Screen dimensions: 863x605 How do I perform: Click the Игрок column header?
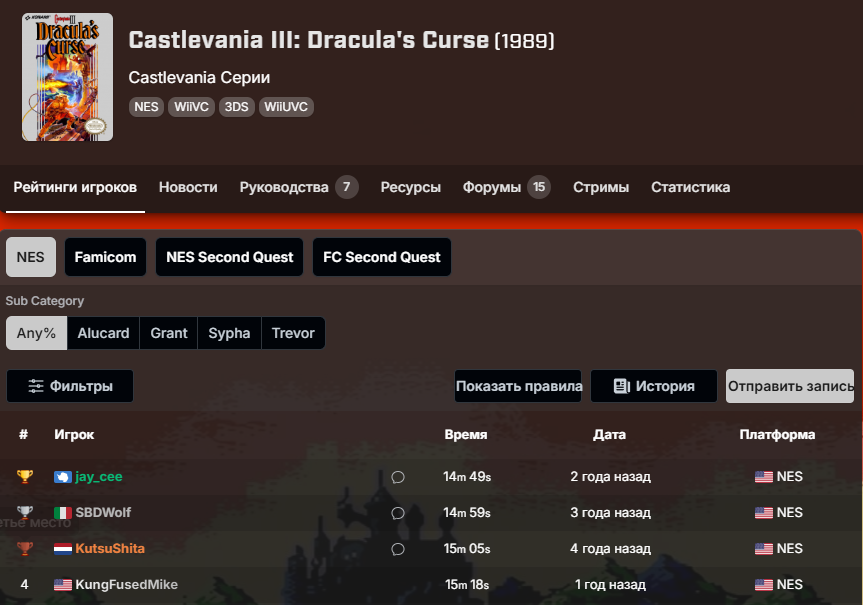(x=74, y=435)
